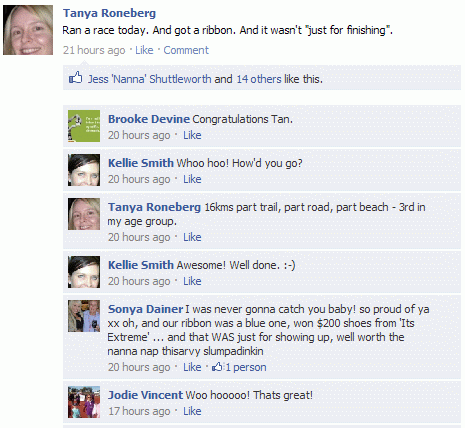Open Jess 'Nanna' Shuttleworth's profile link

pos(149,79)
